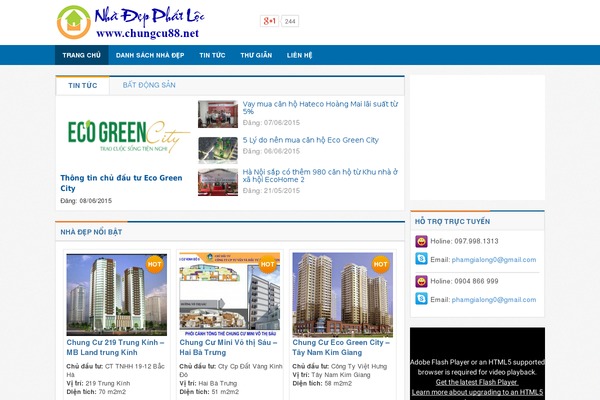Click the Nhà Đẹp Nổi Bật heading

91,232
